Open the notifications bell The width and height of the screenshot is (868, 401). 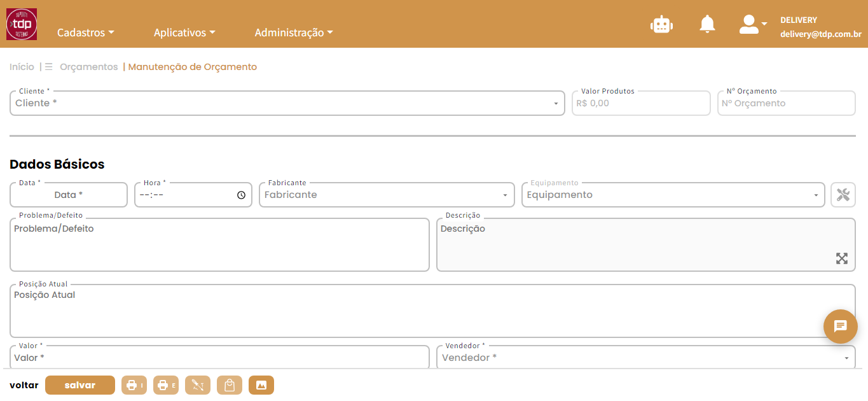[707, 24]
